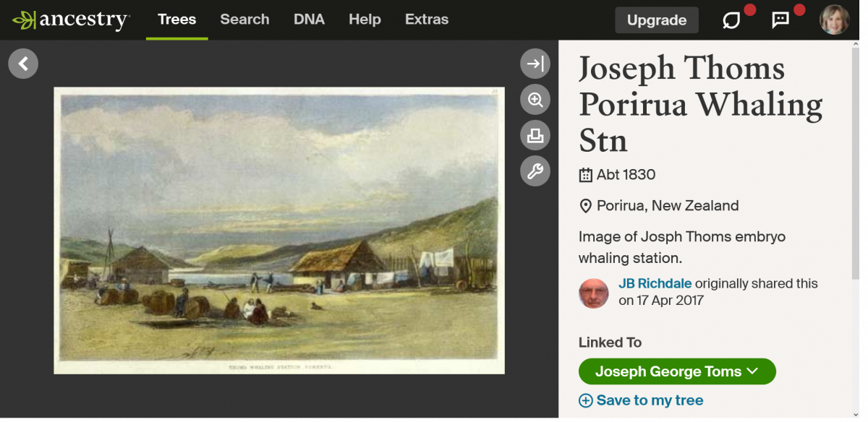Open the notifications speech bubble icon
This screenshot has height=422, width=868.
click(x=732, y=20)
